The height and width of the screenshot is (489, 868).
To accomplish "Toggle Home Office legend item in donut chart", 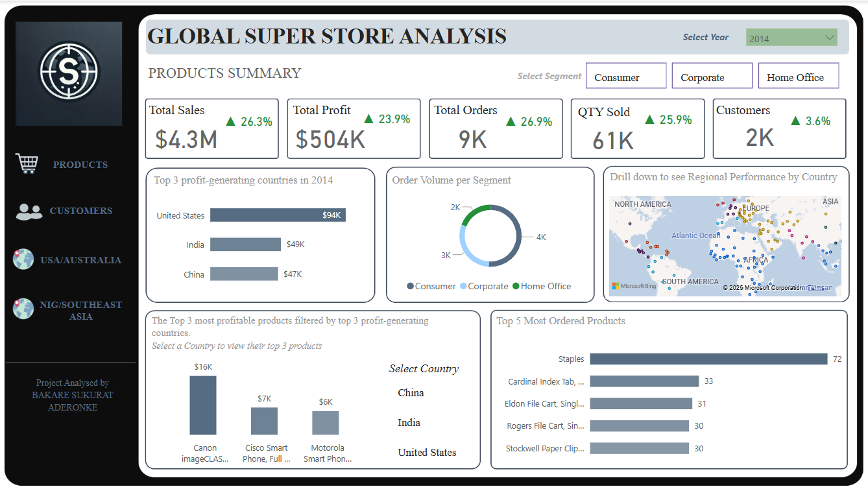I will [542, 286].
